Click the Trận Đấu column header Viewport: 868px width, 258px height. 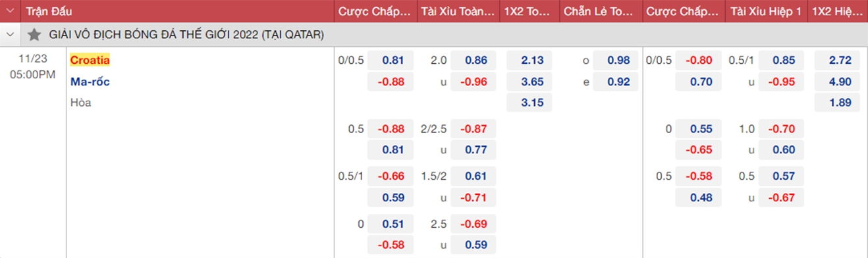(49, 11)
